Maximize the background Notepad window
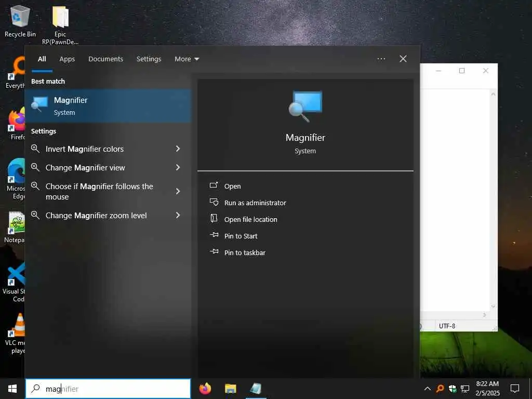 tap(462, 71)
